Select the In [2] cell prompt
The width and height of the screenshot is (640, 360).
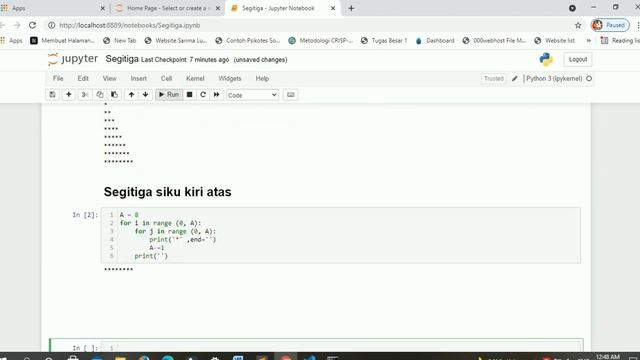pyautogui.click(x=85, y=215)
